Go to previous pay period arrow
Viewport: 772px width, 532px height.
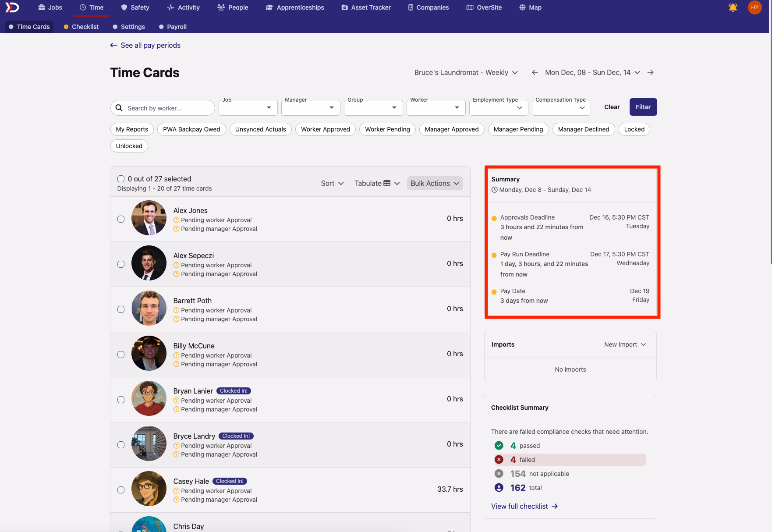535,72
